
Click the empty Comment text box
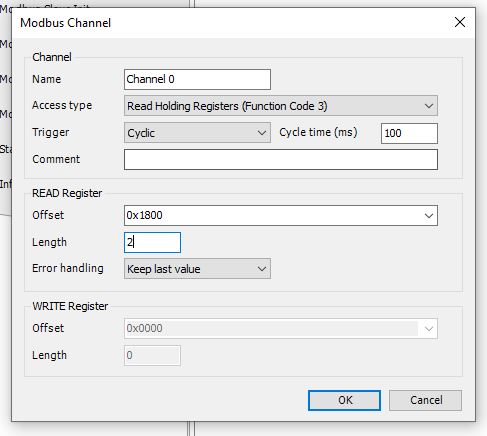[281, 159]
